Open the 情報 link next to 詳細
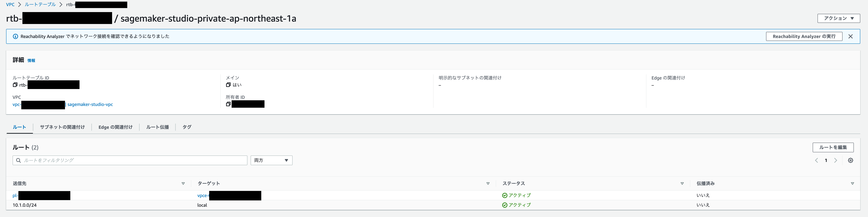868x217 pixels. (x=31, y=61)
